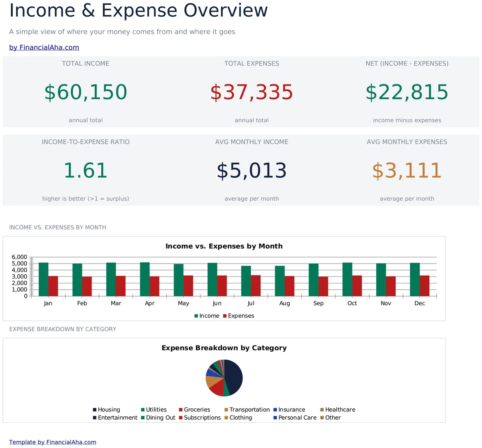Screen dimensions: 482x448
Task: Select the Insurance legend swatch
Action: click(x=275, y=410)
